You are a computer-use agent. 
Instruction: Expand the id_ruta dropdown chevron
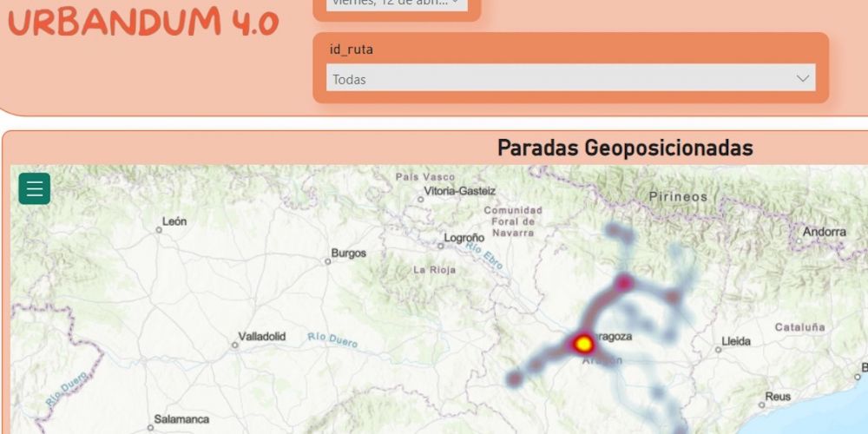tap(802, 78)
